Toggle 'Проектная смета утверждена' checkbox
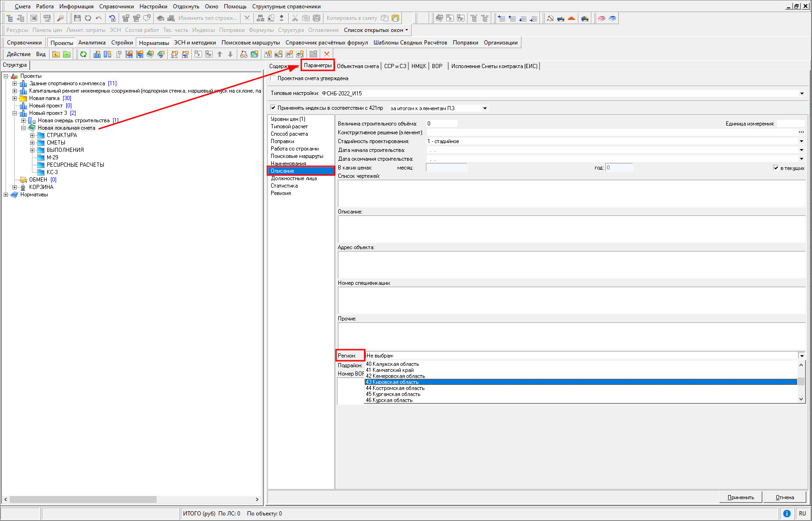The width and height of the screenshot is (812, 521). click(273, 78)
